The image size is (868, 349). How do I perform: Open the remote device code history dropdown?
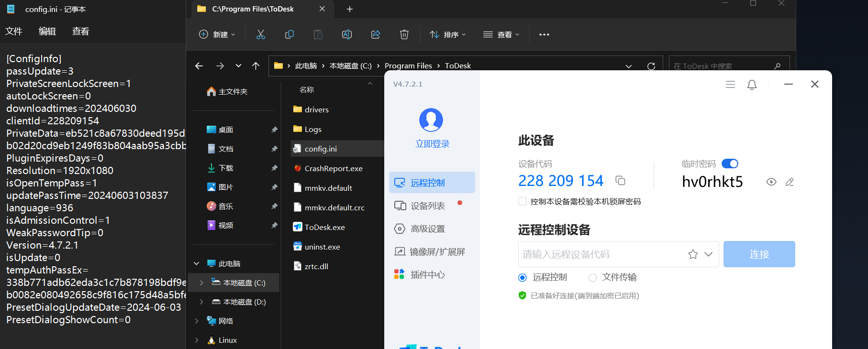709,254
